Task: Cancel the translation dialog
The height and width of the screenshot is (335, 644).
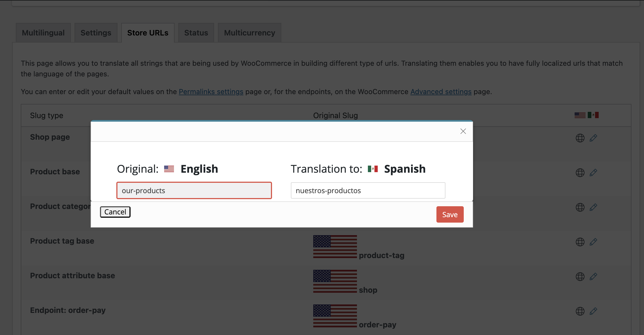Action: pos(115,212)
